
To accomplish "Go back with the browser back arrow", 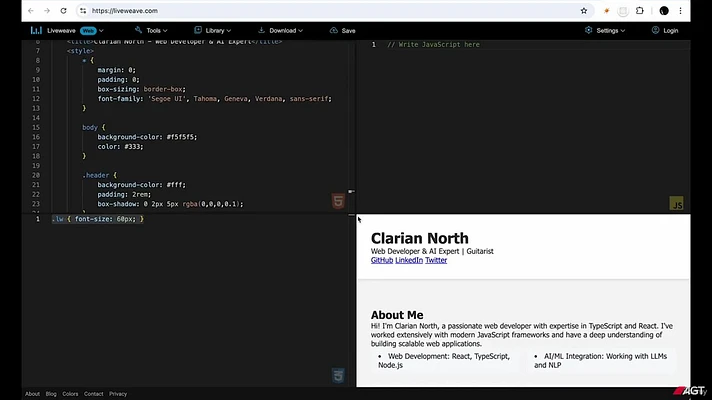I will tap(30, 11).
